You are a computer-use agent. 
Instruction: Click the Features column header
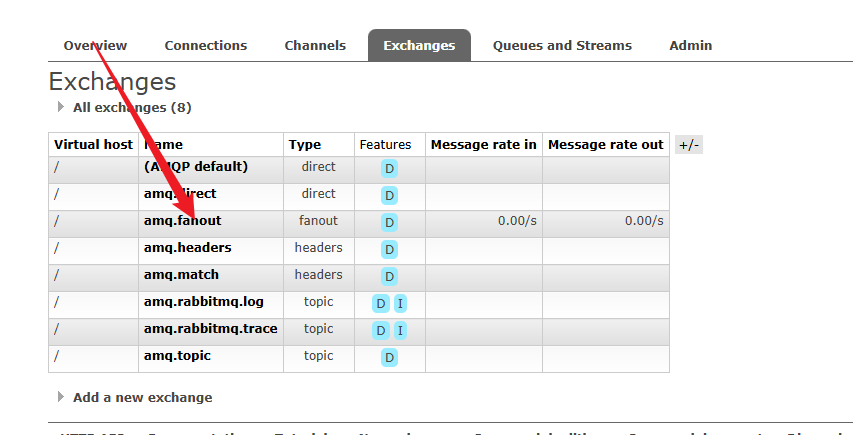coord(385,145)
